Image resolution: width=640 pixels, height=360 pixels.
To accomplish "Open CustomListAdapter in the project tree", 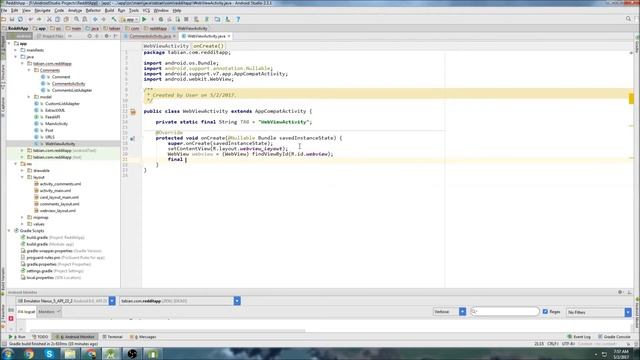I will pyautogui.click(x=62, y=104).
